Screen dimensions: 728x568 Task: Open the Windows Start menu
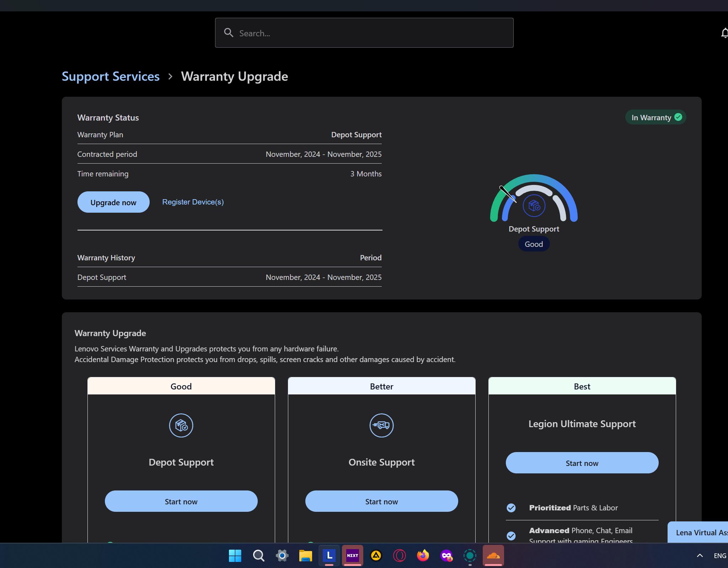point(235,555)
